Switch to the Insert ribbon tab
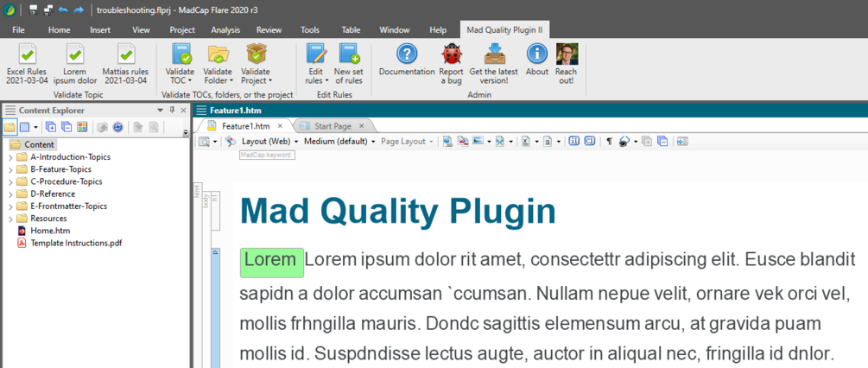Image resolution: width=868 pixels, height=368 pixels. tap(100, 30)
